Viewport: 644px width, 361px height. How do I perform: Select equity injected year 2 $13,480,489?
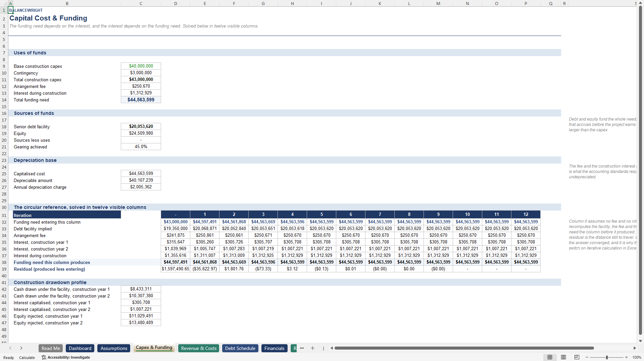click(141, 323)
